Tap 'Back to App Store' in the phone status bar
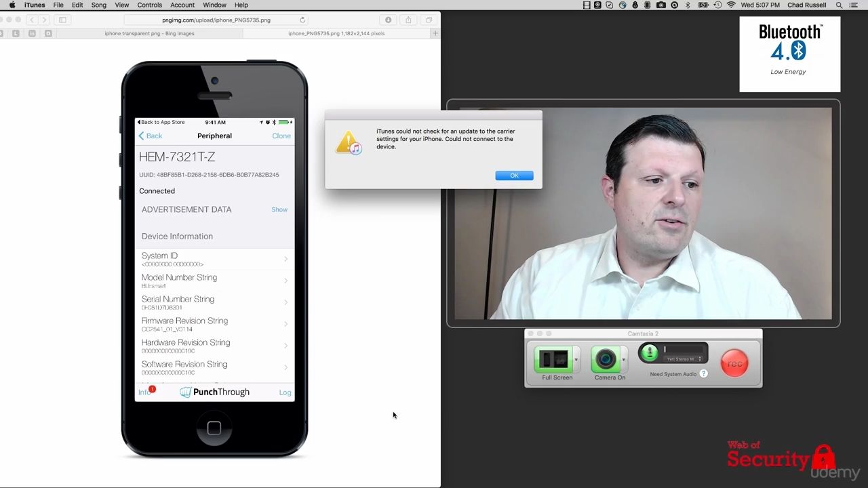The image size is (868, 488). (x=161, y=122)
